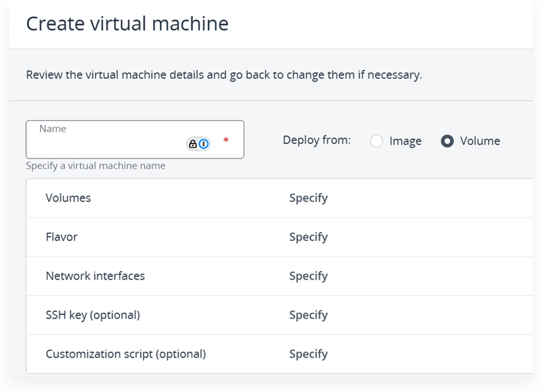This screenshot has width=542, height=392.
Task: Expand the SSH key (optional) section
Action: pos(92,315)
